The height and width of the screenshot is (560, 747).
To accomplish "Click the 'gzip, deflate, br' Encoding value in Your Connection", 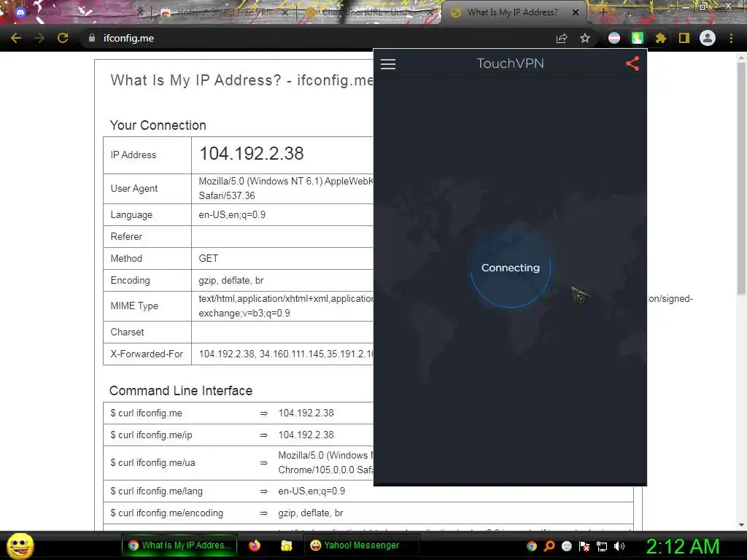I will pos(231,281).
